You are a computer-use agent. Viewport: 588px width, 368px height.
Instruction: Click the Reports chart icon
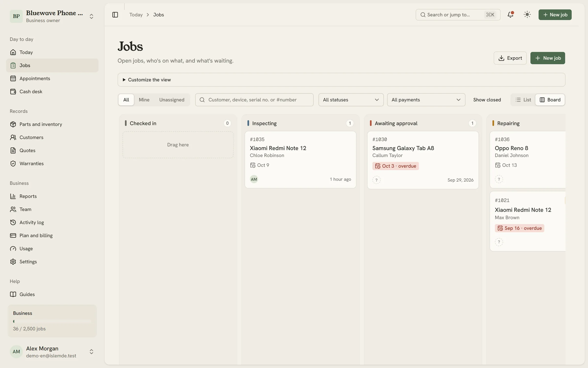(13, 196)
